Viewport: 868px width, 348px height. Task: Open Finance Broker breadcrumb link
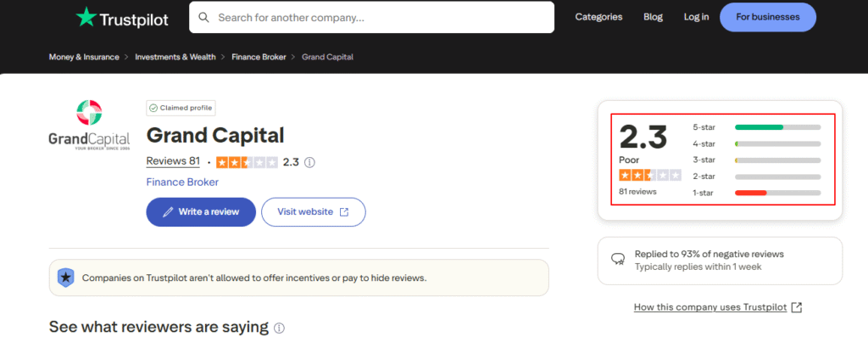pos(259,57)
